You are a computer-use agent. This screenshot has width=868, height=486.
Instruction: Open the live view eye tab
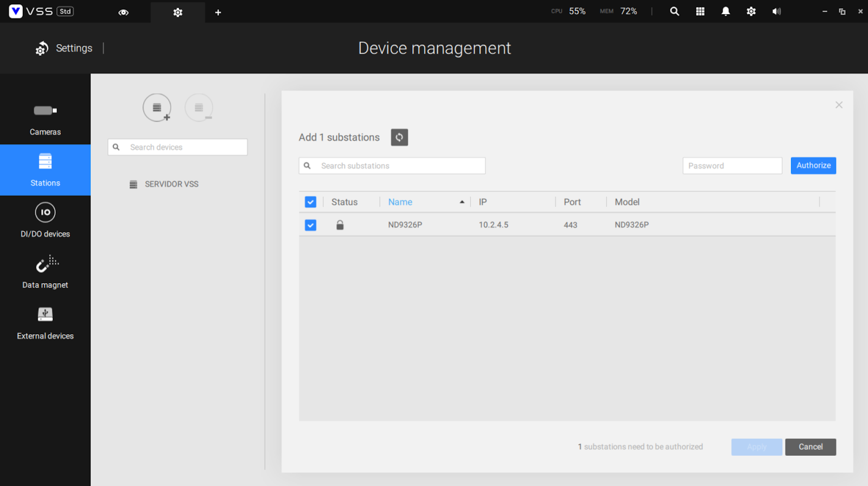pyautogui.click(x=123, y=12)
